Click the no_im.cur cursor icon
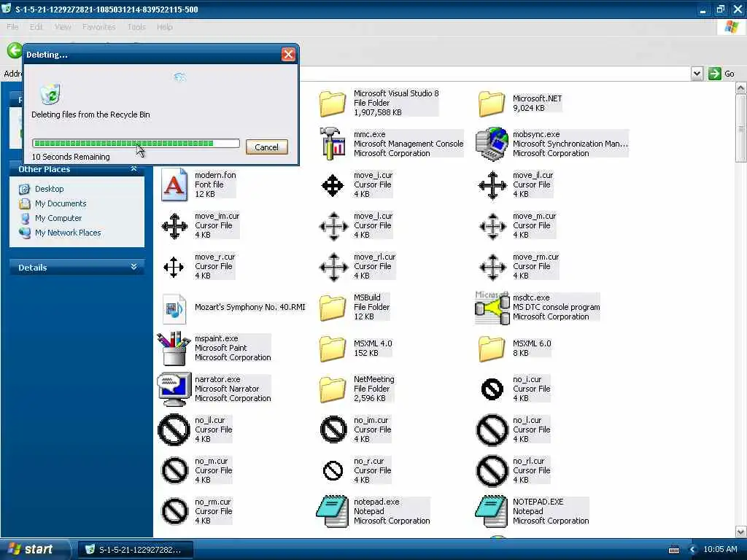This screenshot has width=747, height=560. (x=333, y=429)
